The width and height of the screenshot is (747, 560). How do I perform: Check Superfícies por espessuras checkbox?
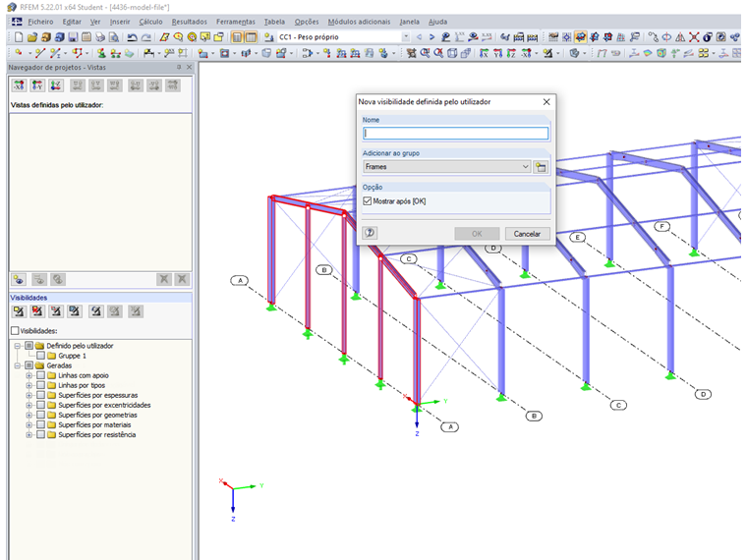coord(40,395)
